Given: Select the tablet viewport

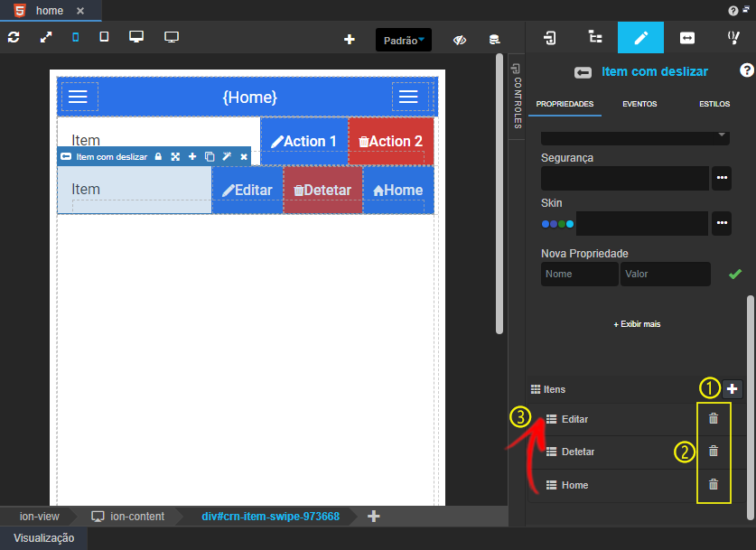Looking at the screenshot, I should point(104,37).
